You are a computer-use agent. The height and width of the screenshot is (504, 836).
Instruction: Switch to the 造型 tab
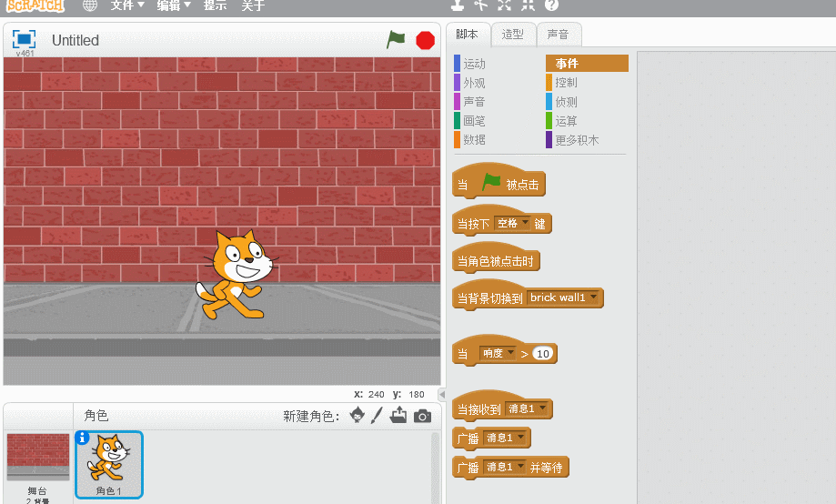[x=512, y=35]
